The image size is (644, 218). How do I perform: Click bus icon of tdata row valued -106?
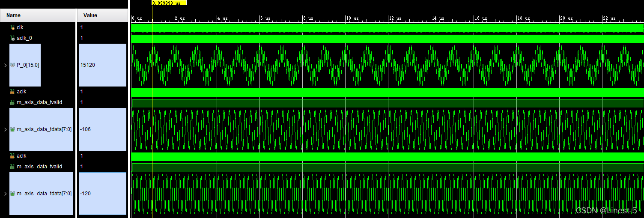click(x=12, y=129)
